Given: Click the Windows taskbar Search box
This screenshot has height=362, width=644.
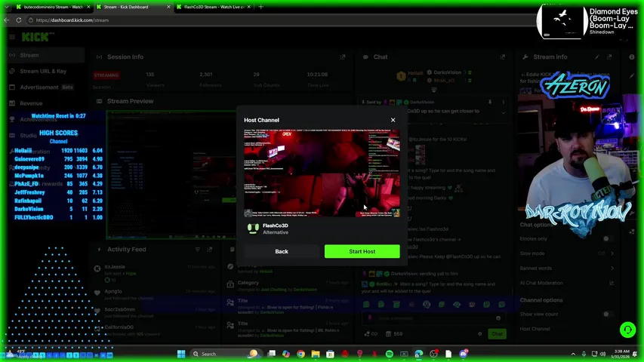Looking at the screenshot, I should [226, 354].
